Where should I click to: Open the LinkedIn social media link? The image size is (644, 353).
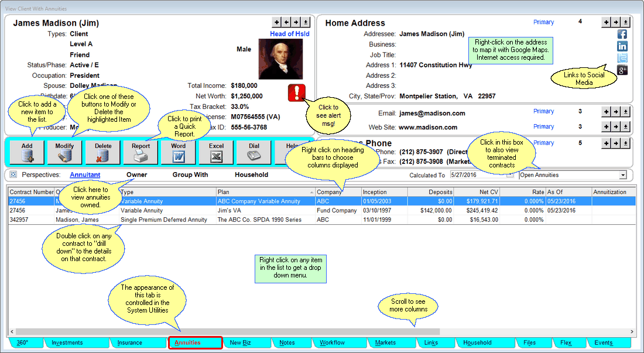pos(622,46)
